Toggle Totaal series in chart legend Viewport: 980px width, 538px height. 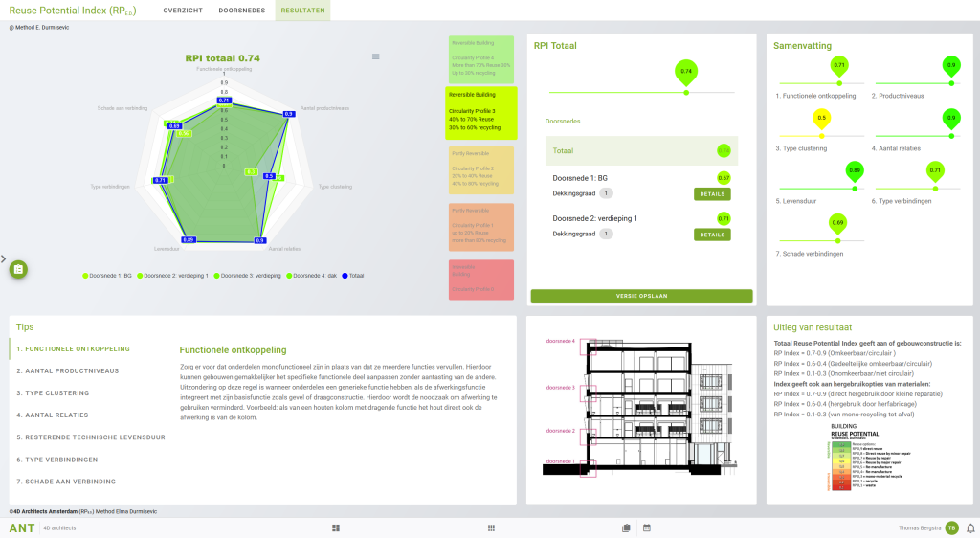349,276
